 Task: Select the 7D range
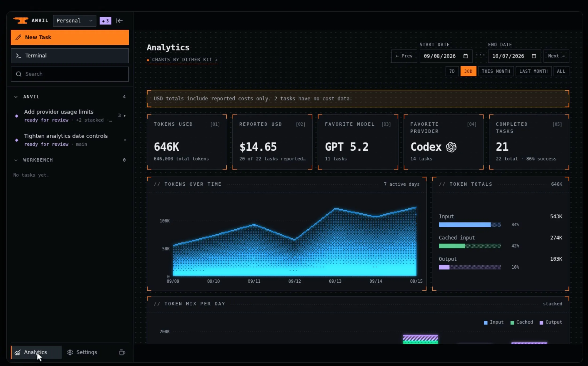tap(452, 71)
